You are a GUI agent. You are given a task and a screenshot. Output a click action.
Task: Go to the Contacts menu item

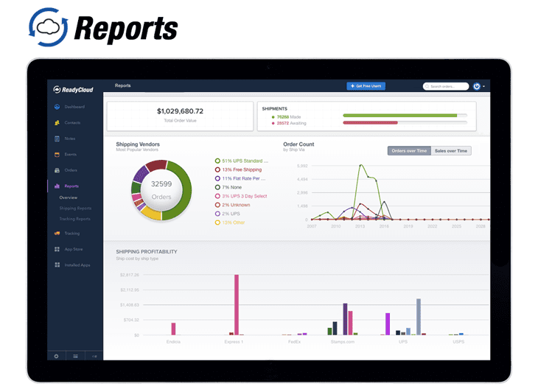click(72, 122)
